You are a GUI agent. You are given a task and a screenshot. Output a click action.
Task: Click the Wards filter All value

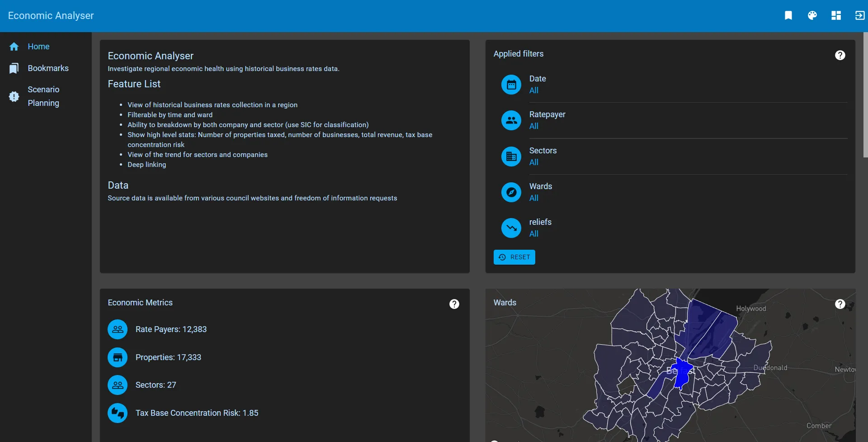coord(534,198)
